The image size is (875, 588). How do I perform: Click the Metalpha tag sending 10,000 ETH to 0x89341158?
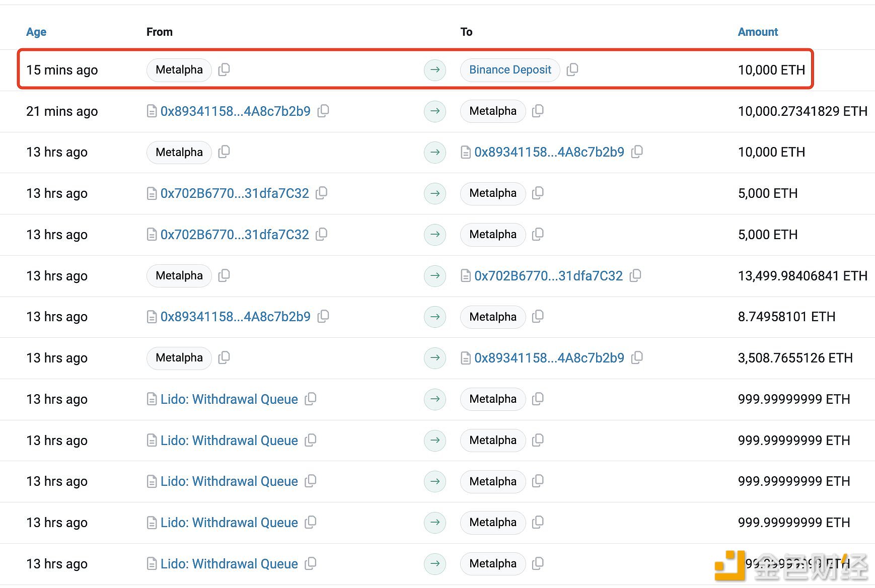[179, 152]
